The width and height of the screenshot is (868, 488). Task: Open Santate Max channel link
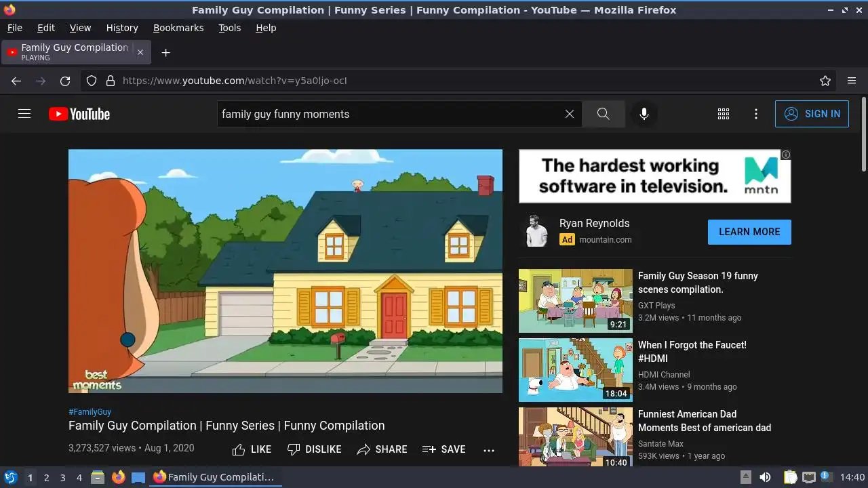(660, 444)
